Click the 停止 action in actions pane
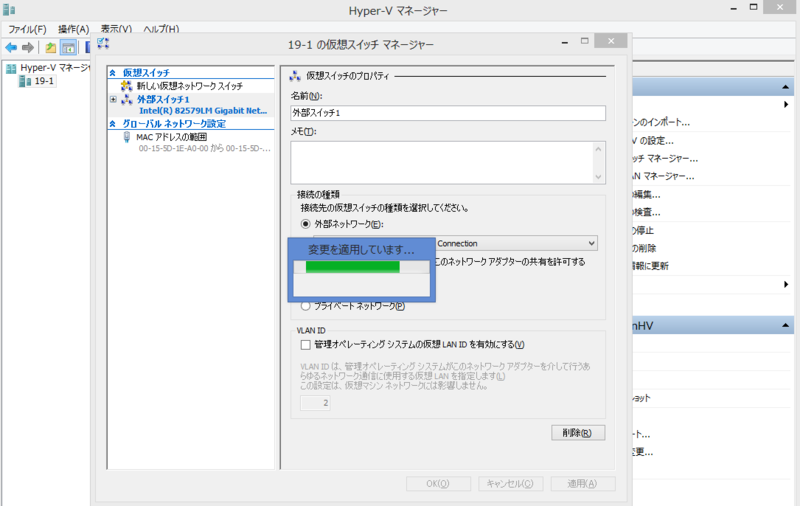The height and width of the screenshot is (506, 800). pyautogui.click(x=643, y=231)
